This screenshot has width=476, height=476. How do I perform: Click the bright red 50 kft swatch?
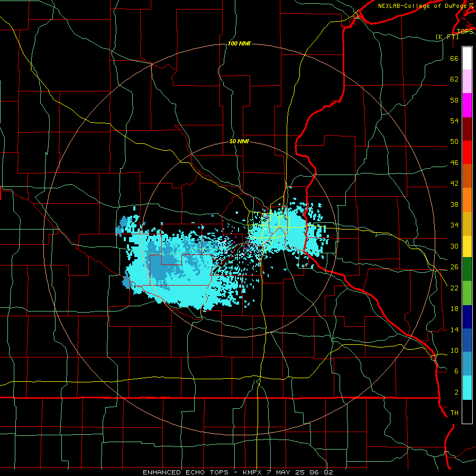pyautogui.click(x=467, y=152)
